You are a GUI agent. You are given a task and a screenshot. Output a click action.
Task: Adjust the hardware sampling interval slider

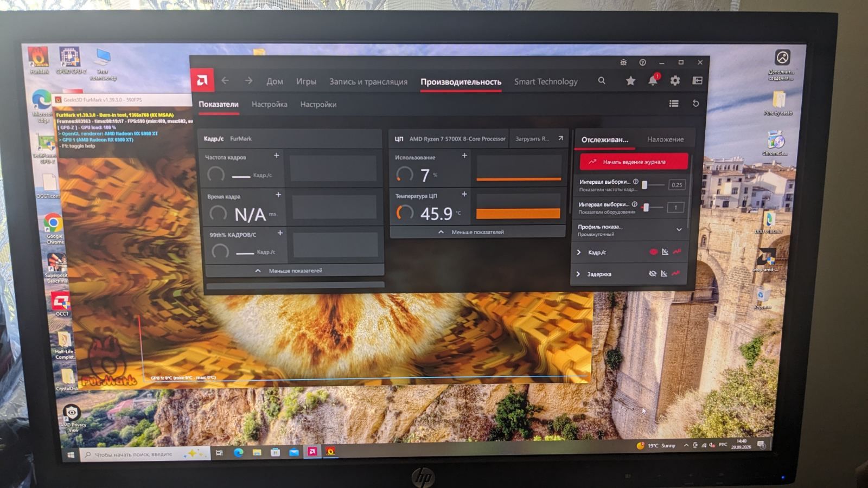pos(653,207)
